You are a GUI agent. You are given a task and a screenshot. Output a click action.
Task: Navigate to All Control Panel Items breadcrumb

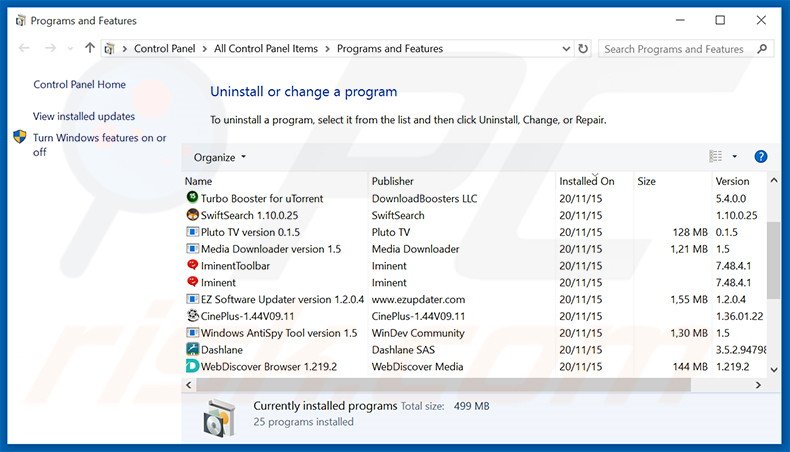pos(266,49)
